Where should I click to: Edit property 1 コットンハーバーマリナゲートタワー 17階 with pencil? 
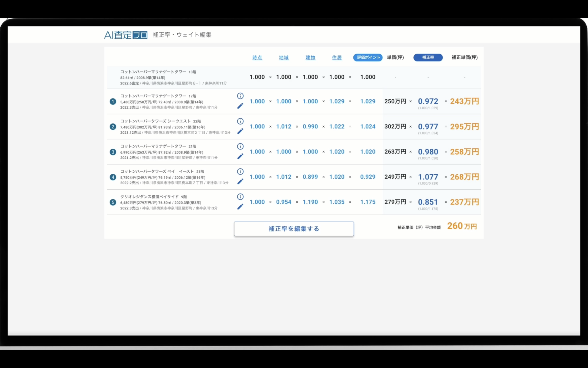[x=240, y=106]
